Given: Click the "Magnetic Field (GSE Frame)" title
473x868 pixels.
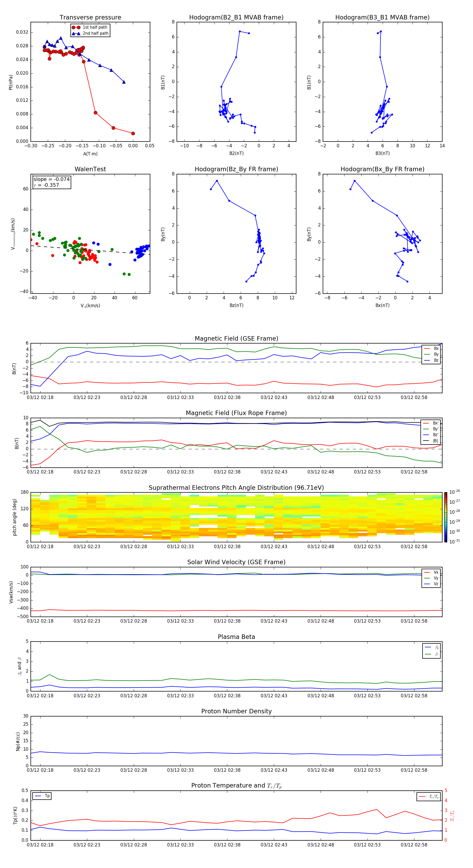Looking at the screenshot, I should (x=236, y=339).
